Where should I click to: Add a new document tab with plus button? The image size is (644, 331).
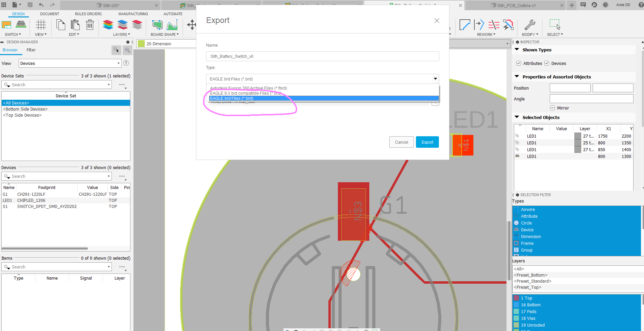click(x=572, y=5)
